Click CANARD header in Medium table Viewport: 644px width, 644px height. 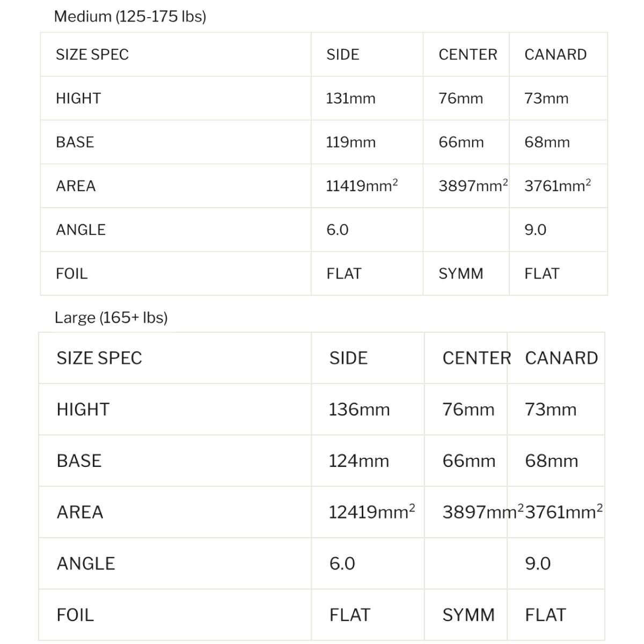tap(555, 55)
